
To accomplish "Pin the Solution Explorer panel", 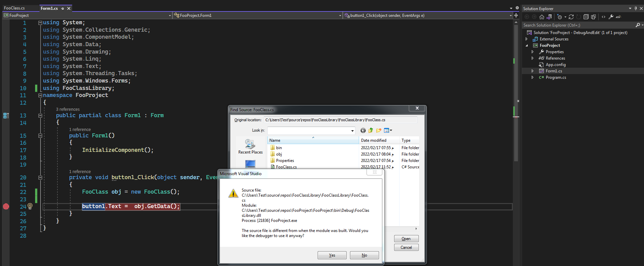I will pos(636,8).
